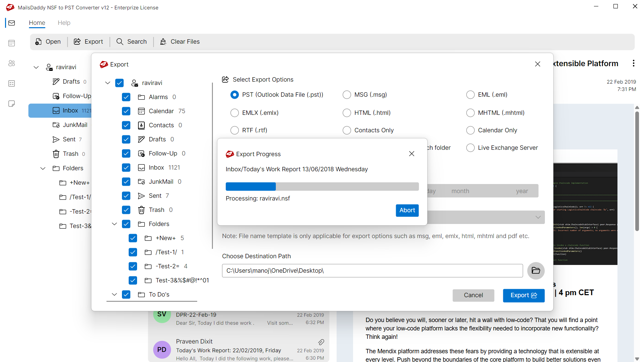Select Trash in the main folder list
The image size is (644, 362).
pos(69,154)
